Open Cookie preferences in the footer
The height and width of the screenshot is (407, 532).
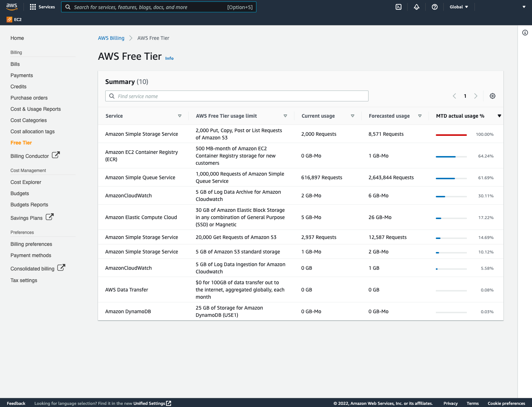point(506,403)
